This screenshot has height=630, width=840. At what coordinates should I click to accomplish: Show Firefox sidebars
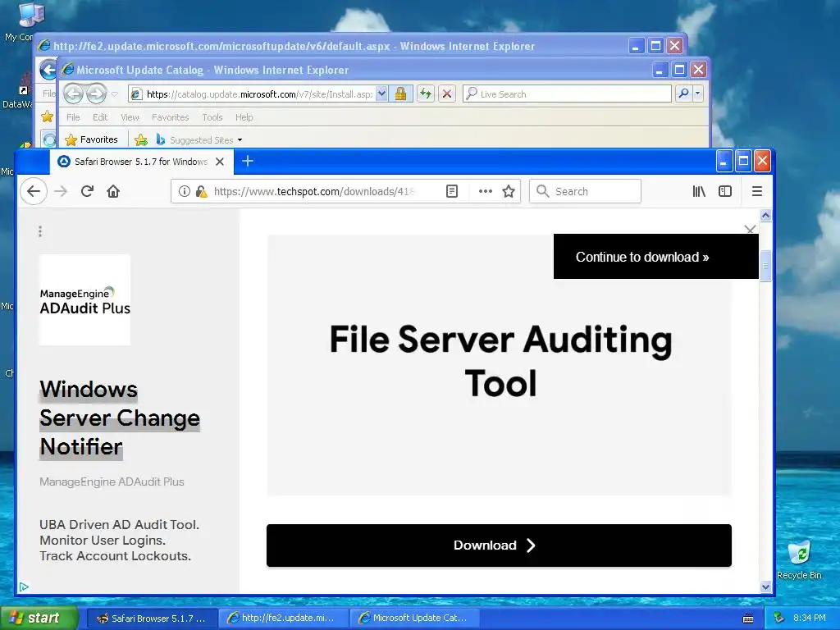(x=725, y=191)
